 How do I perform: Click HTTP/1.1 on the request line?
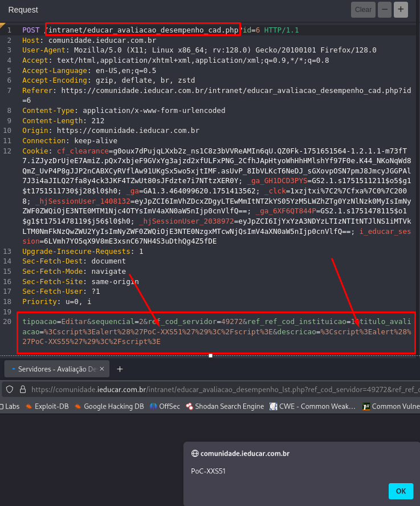point(282,30)
